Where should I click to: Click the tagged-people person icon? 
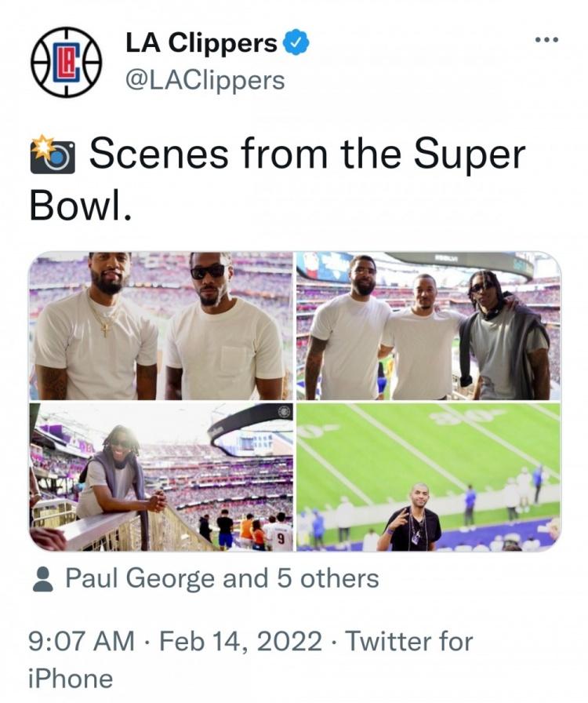pos(45,580)
